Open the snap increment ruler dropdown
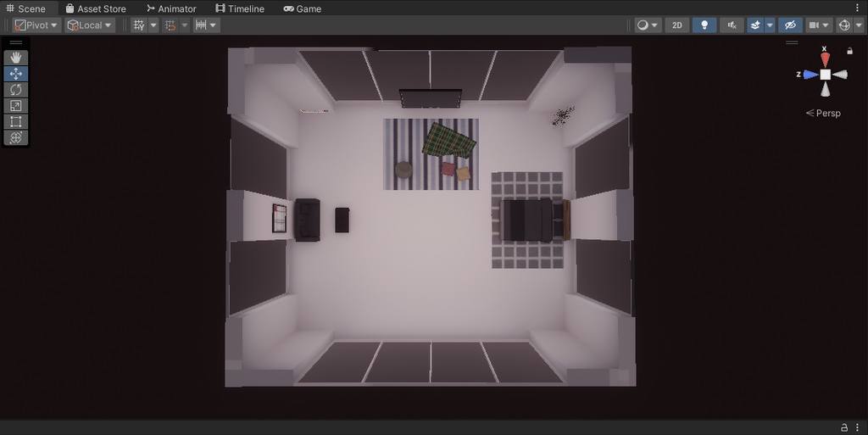868x435 pixels. [207, 25]
